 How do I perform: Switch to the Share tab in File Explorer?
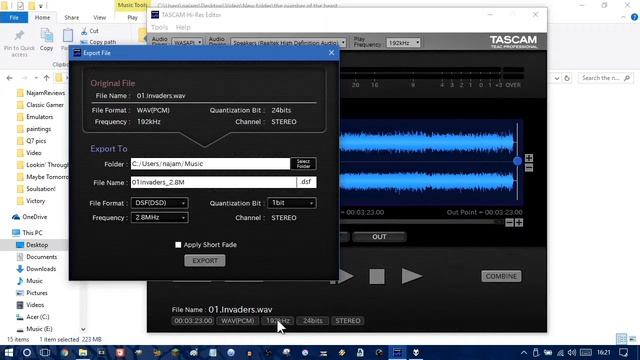[71, 18]
